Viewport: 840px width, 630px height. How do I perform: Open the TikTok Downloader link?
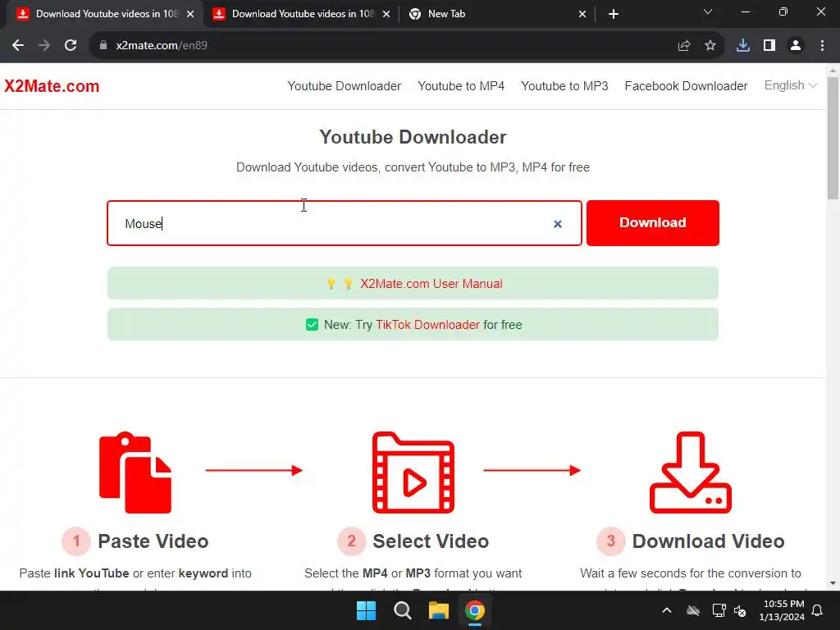coord(427,325)
